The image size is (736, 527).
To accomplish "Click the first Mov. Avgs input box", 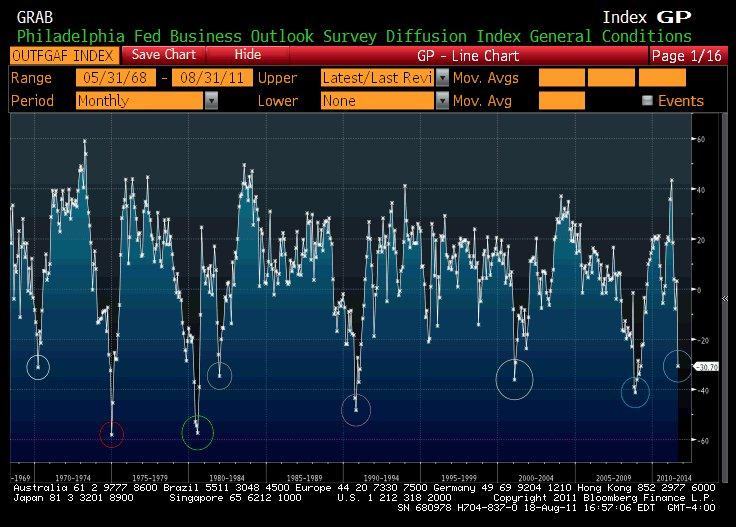I will pos(561,78).
